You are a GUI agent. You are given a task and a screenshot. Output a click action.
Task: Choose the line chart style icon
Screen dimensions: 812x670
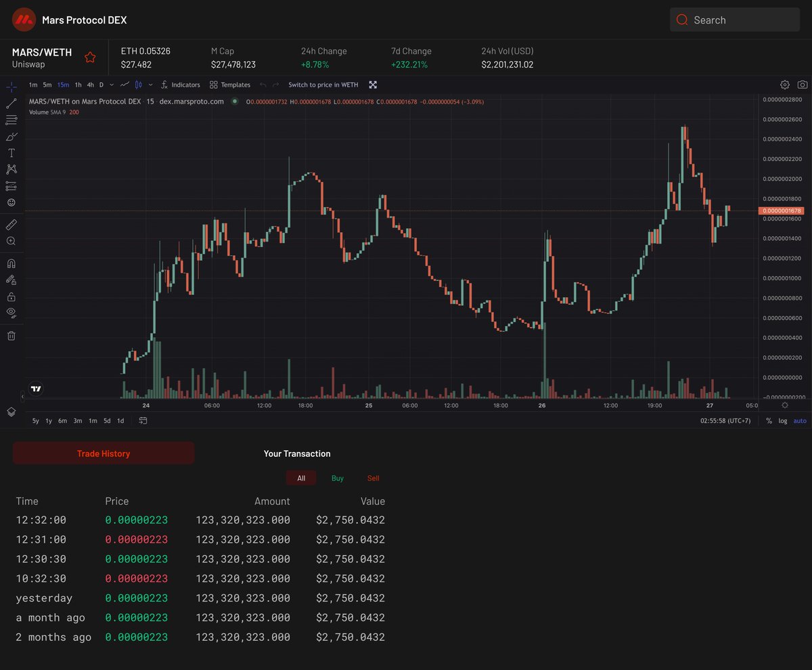point(125,85)
